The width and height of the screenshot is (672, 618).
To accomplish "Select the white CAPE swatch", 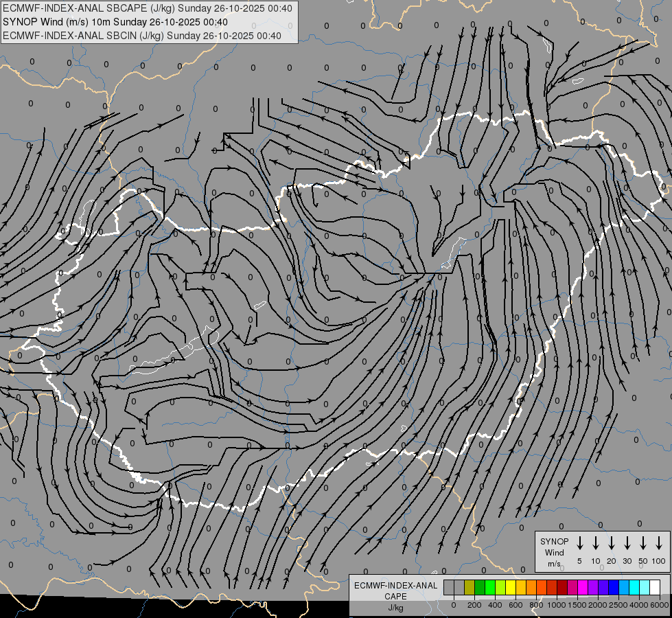I will [x=655, y=588].
